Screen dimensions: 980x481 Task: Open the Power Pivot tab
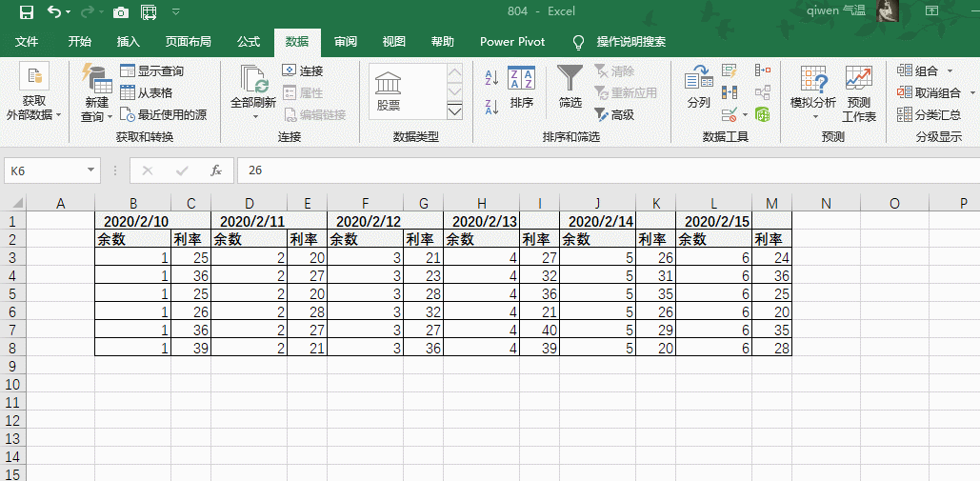(x=511, y=42)
